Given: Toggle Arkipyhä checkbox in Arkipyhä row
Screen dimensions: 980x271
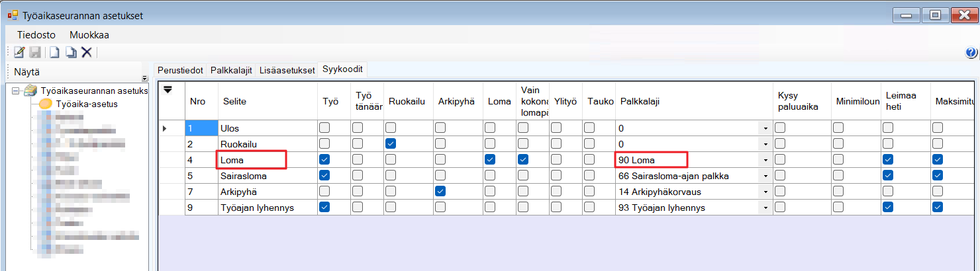Looking at the screenshot, I should click(441, 191).
